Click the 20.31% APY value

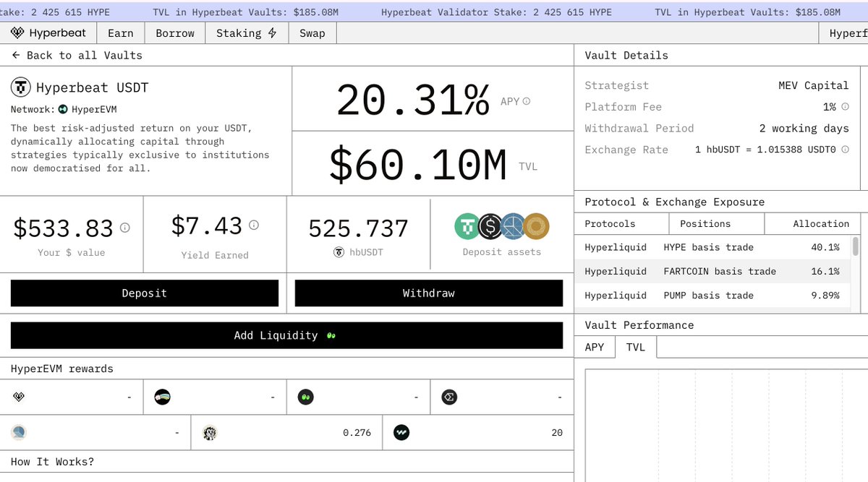[412, 101]
